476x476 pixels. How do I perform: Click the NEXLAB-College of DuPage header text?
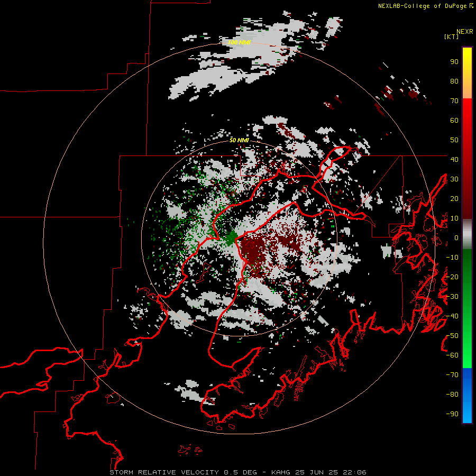[x=425, y=6]
